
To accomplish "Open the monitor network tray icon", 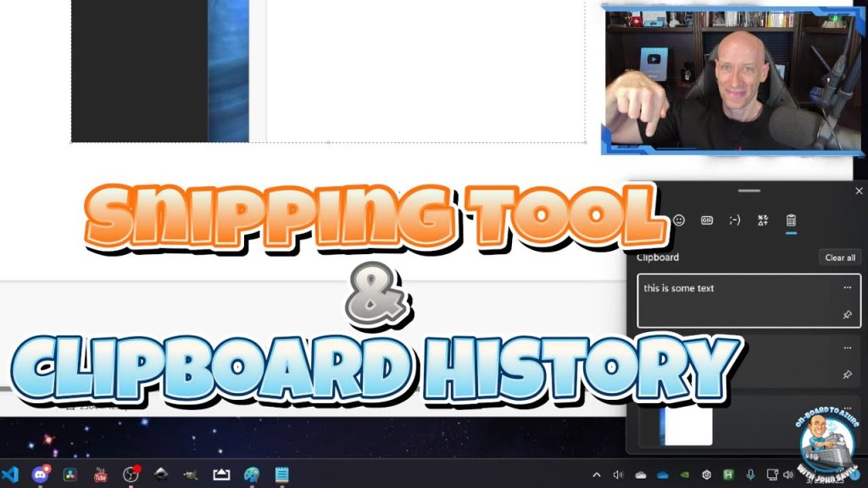I will point(771,474).
